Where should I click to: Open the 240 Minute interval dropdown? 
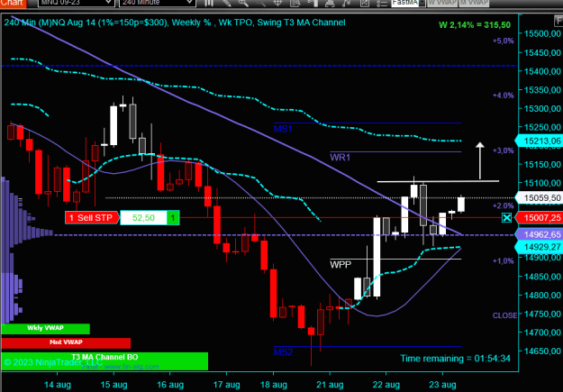pyautogui.click(x=158, y=3)
